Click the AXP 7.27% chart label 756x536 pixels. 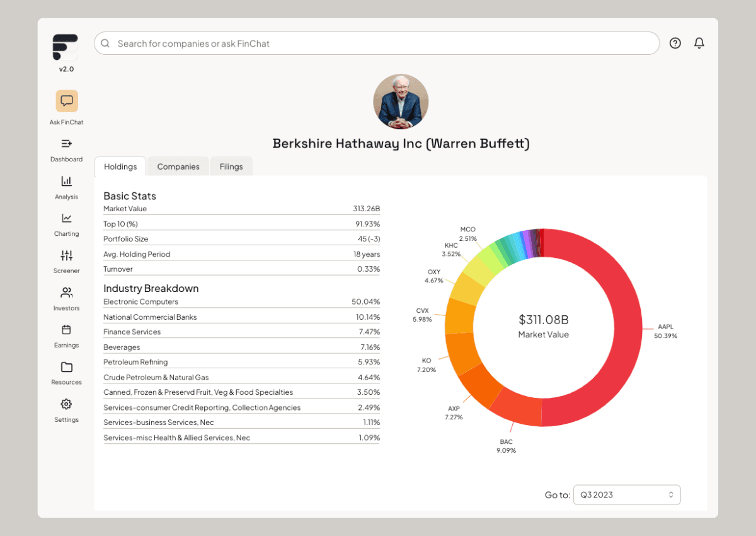pyautogui.click(x=454, y=412)
